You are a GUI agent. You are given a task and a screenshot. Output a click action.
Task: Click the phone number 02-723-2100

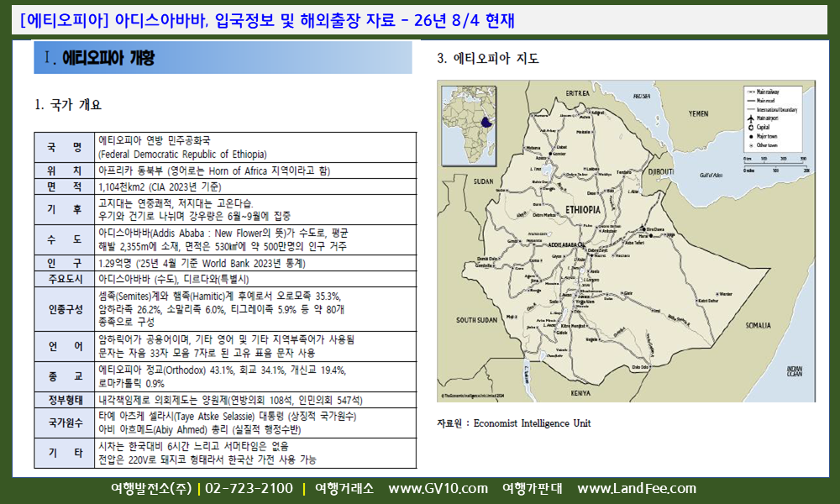[x=249, y=489]
